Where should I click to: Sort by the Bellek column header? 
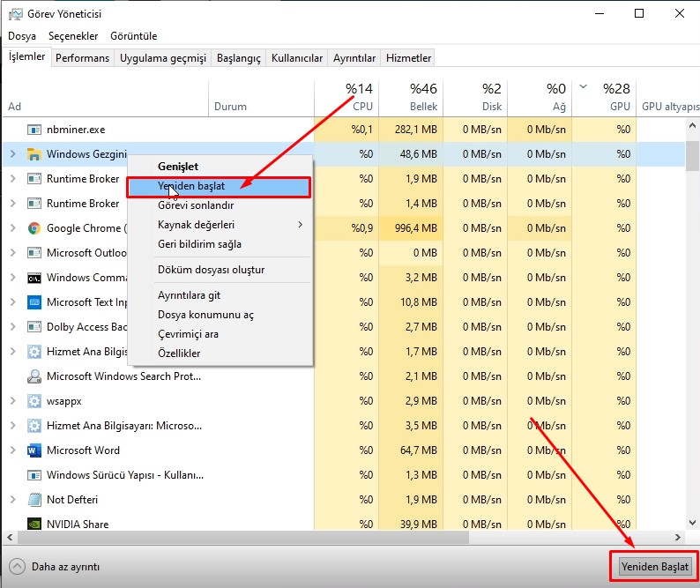411,98
